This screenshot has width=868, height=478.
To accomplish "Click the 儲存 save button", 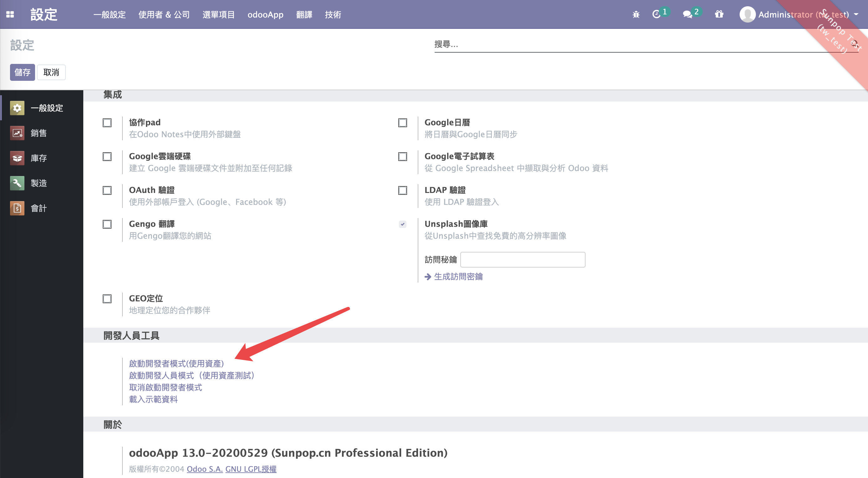I will coord(22,72).
